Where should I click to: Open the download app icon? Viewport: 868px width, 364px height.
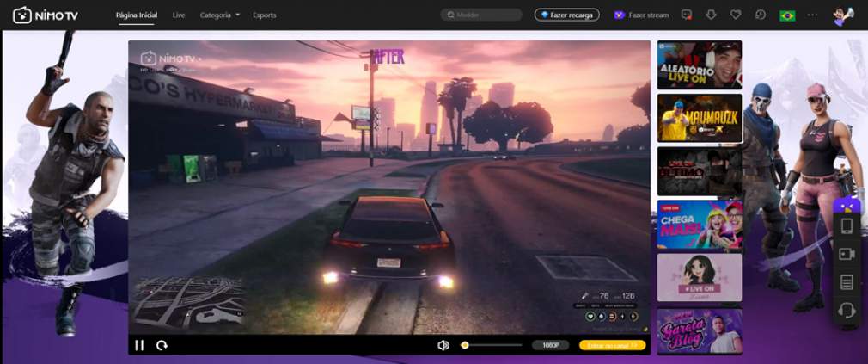point(711,15)
